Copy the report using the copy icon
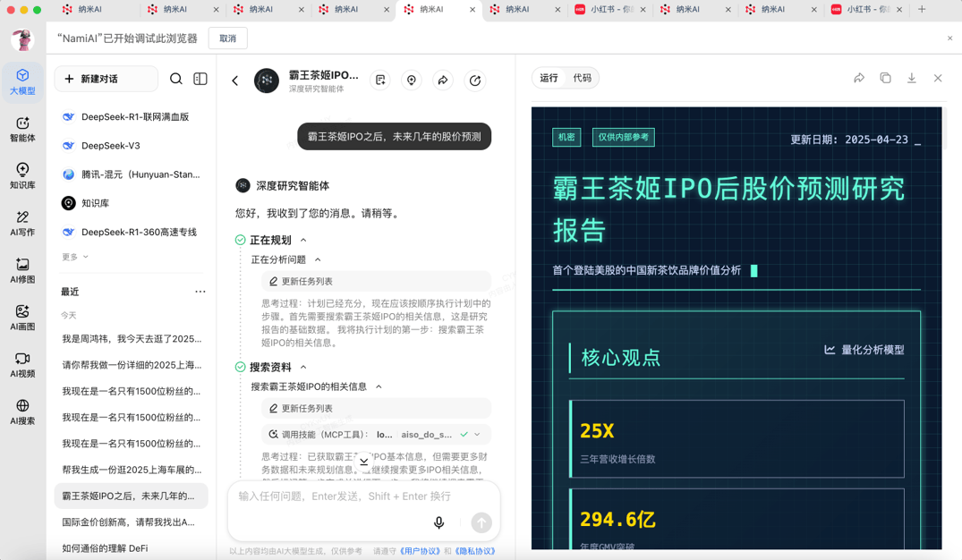This screenshot has width=962, height=560. click(x=885, y=78)
